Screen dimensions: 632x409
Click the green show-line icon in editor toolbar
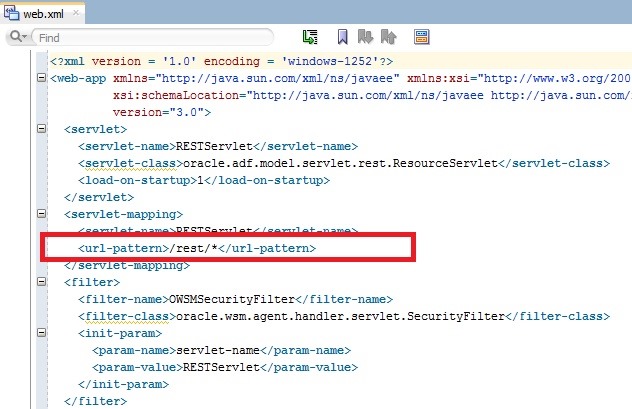pyautogui.click(x=310, y=37)
